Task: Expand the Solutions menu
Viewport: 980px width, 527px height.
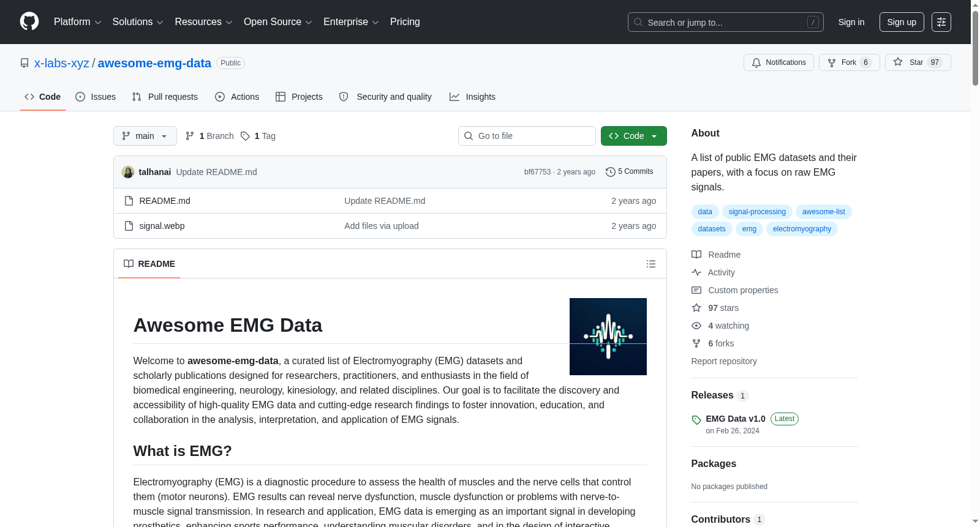Action: (x=138, y=22)
